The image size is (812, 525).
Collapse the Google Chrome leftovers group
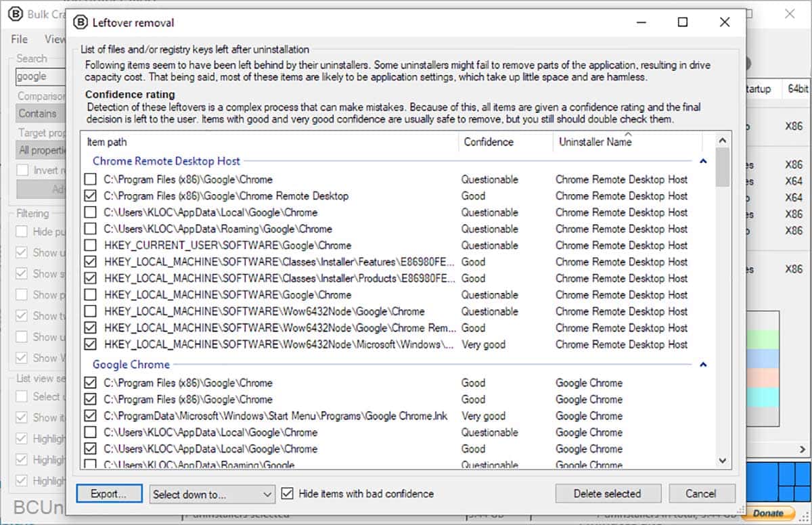point(702,364)
